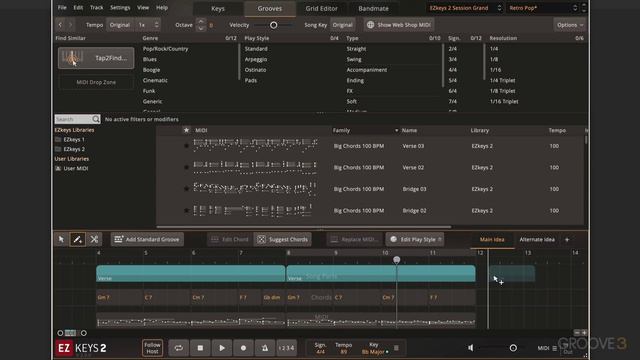Screen dimensions: 640x360
Task: Click Show Web Shop MIDI
Action: (399, 25)
